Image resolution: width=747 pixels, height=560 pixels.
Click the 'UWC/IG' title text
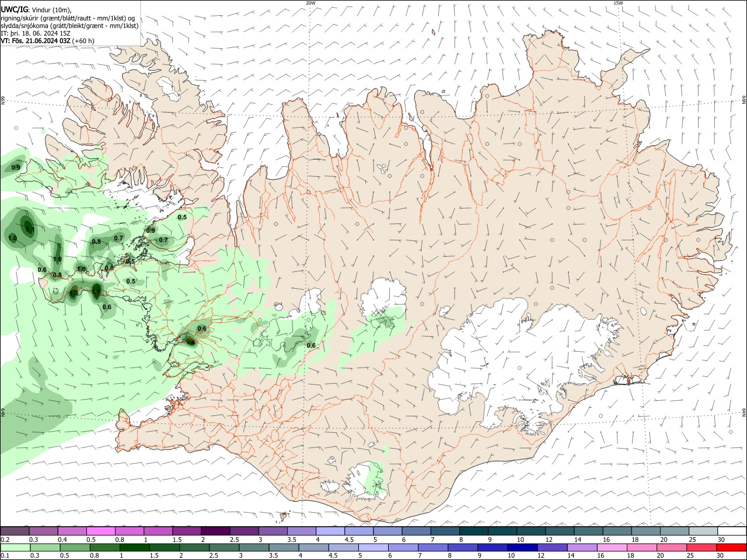(14, 10)
